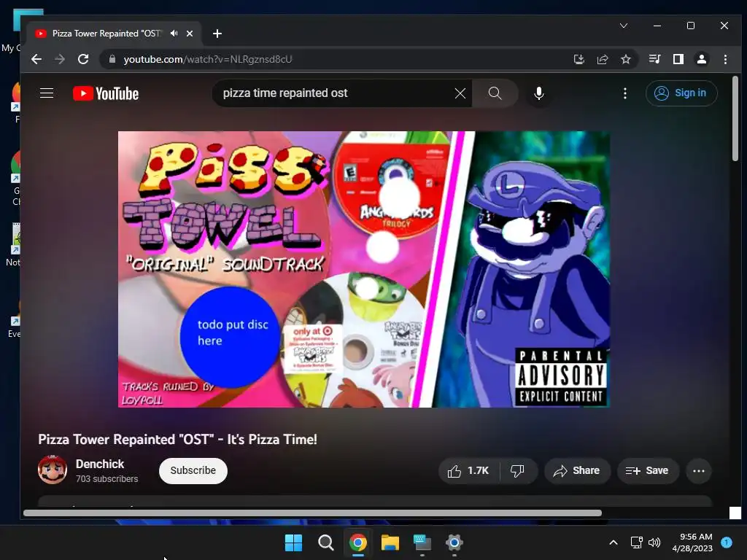Dislike the video
Screen dimensions: 747x560
point(518,470)
